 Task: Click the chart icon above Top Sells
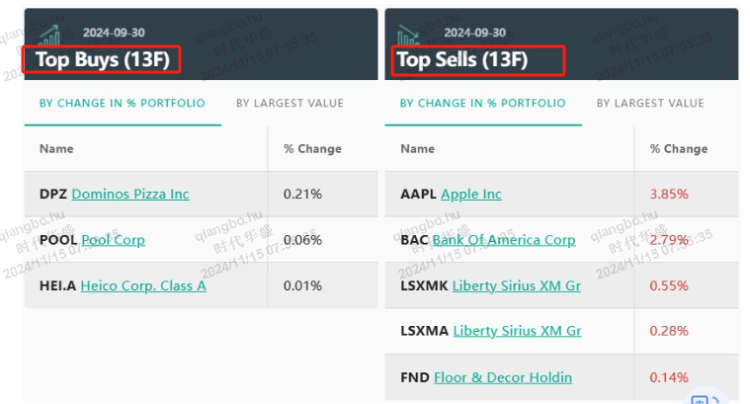[x=408, y=35]
